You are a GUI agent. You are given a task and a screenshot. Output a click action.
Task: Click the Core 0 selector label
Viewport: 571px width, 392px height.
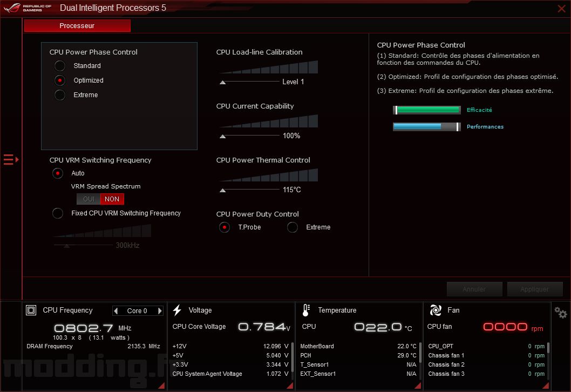pyautogui.click(x=137, y=311)
